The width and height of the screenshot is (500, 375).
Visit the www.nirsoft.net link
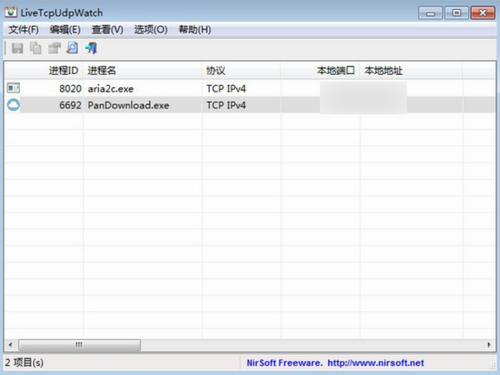pyautogui.click(x=376, y=363)
